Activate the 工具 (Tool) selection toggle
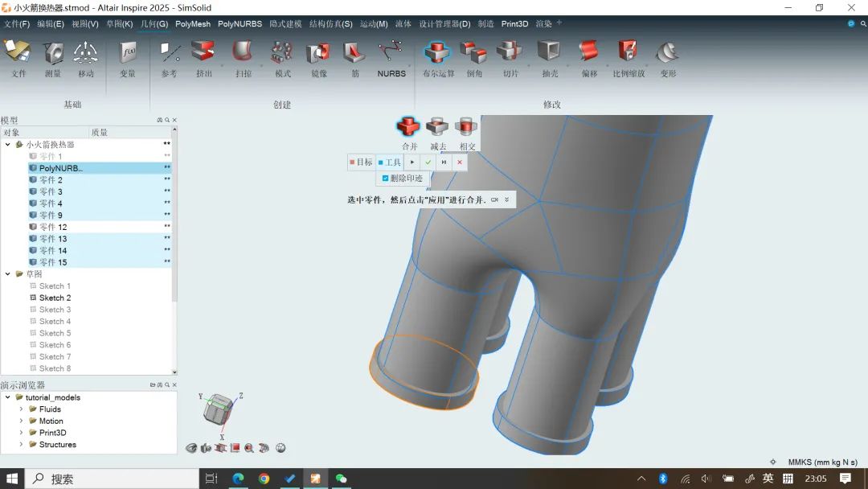The width and height of the screenshot is (868, 489). coord(390,162)
